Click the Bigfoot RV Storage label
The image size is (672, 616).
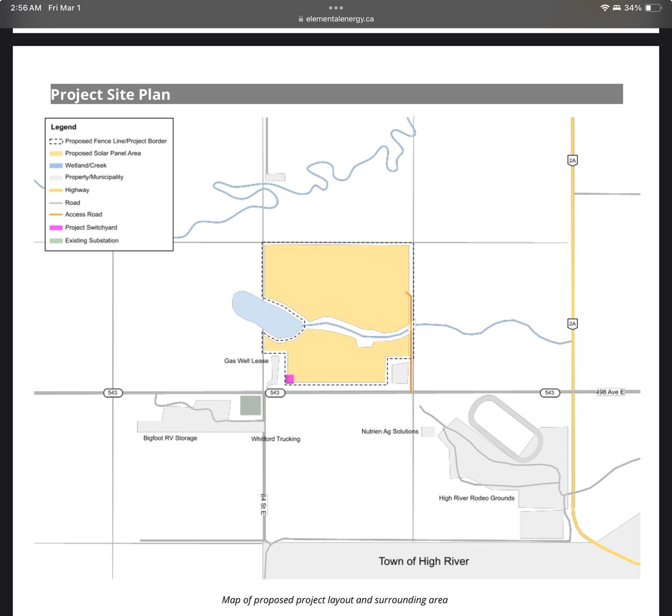(x=170, y=438)
